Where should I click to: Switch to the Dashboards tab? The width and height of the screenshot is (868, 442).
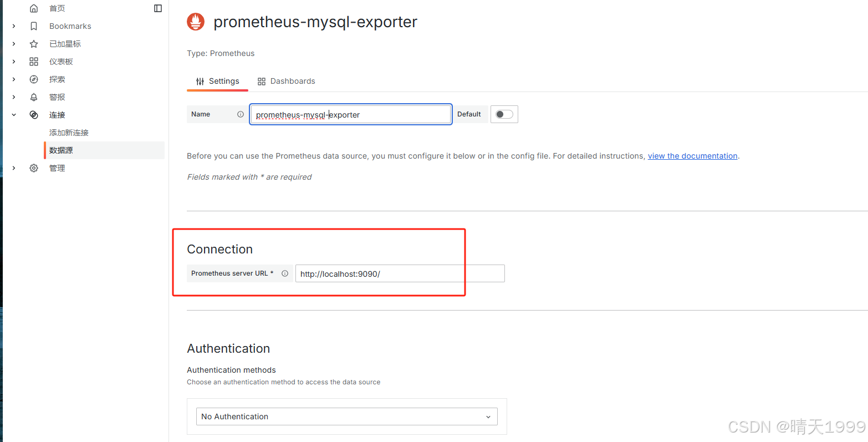(286, 81)
